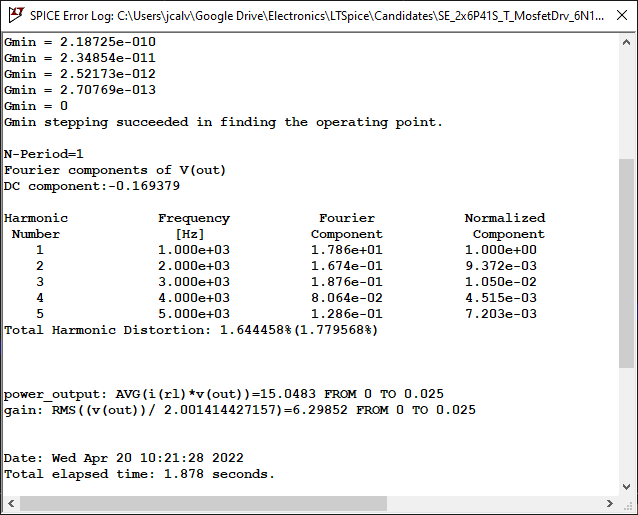Image resolution: width=638 pixels, height=515 pixels.
Task: Click the Total elapsed time line
Action: click(x=140, y=474)
